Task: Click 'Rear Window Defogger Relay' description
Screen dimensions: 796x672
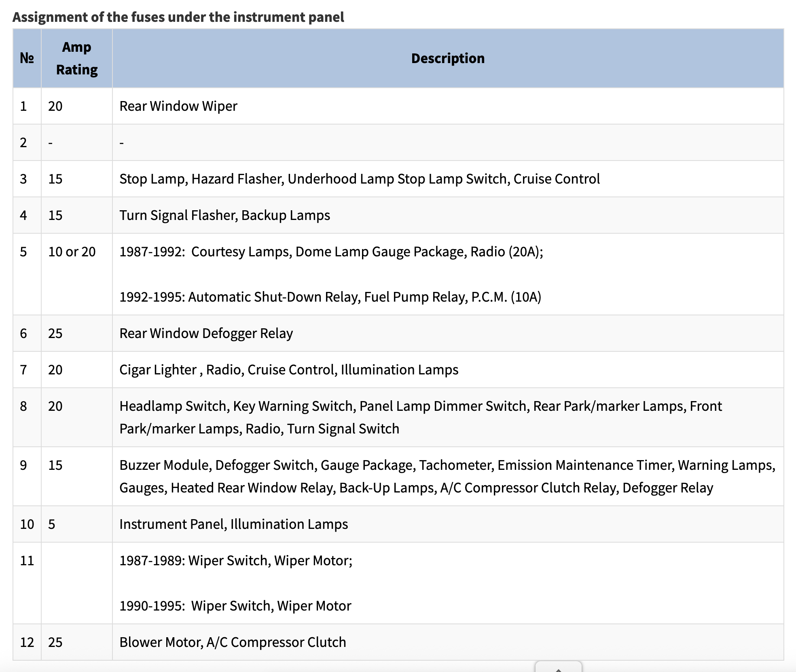Action: tap(206, 333)
